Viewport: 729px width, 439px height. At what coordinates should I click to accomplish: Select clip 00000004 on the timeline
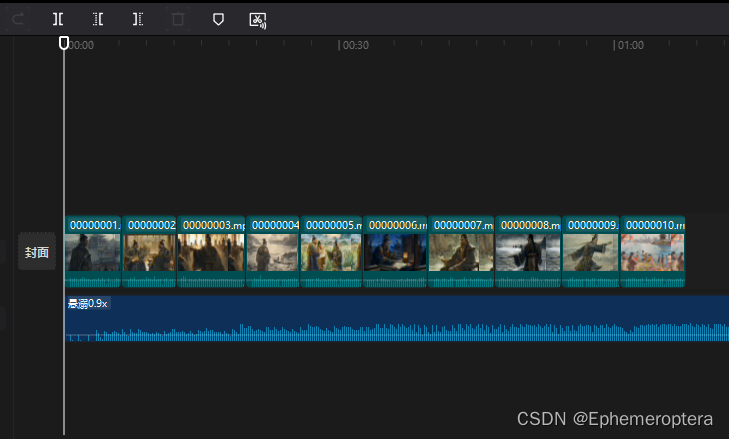point(273,252)
